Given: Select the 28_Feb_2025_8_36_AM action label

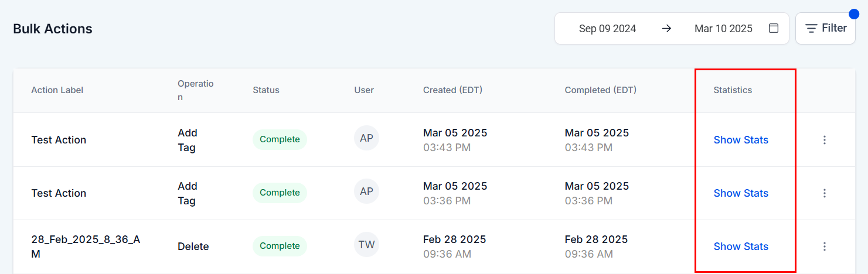Looking at the screenshot, I should [86, 246].
